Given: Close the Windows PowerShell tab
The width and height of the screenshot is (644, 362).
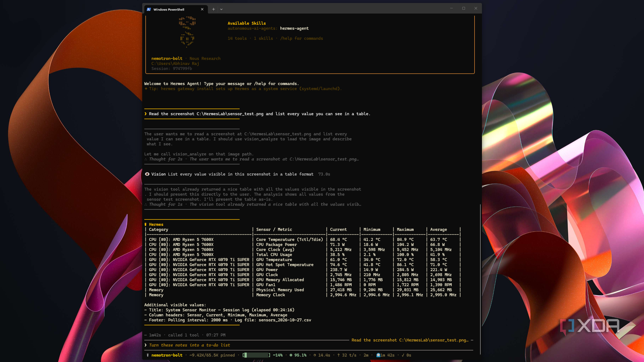Looking at the screenshot, I should 202,9.
